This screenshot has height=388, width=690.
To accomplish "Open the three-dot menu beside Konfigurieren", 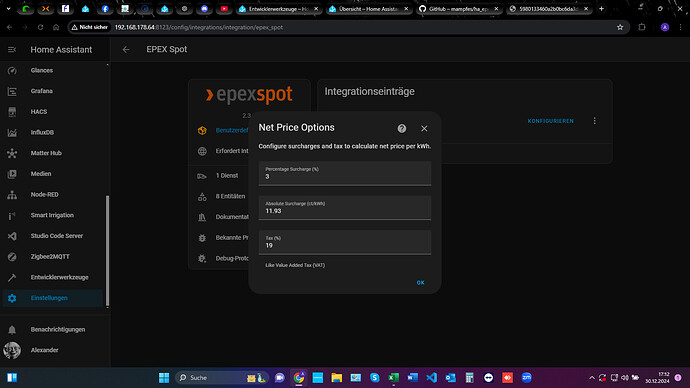I will click(595, 121).
